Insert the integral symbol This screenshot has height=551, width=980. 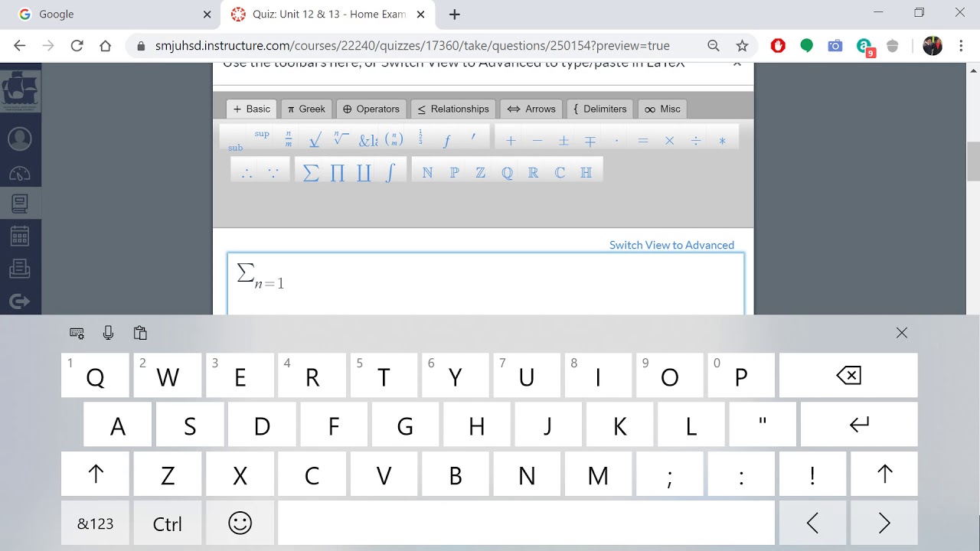(x=390, y=172)
